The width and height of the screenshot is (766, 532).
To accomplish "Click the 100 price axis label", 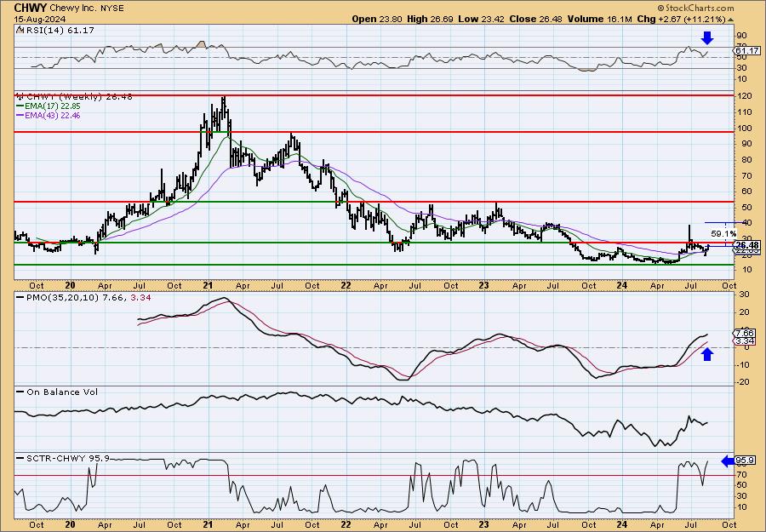I will 744,128.
